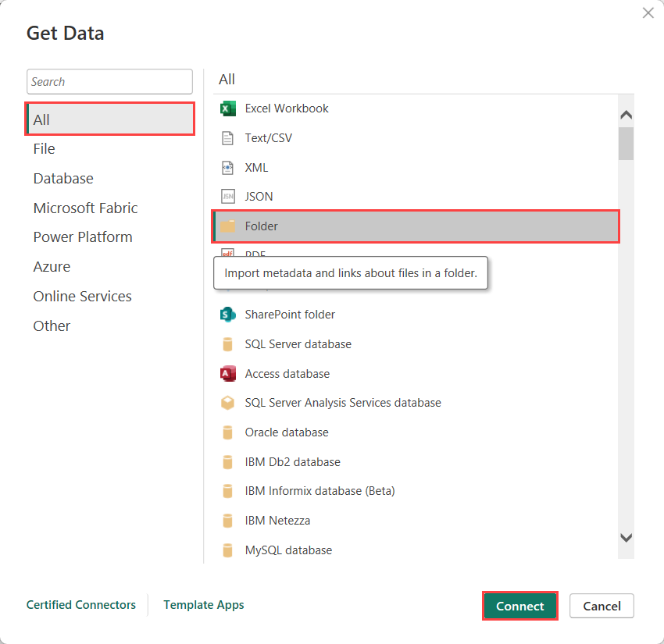664x644 pixels.
Task: Pick the IBM Netezza label
Action: tap(277, 521)
